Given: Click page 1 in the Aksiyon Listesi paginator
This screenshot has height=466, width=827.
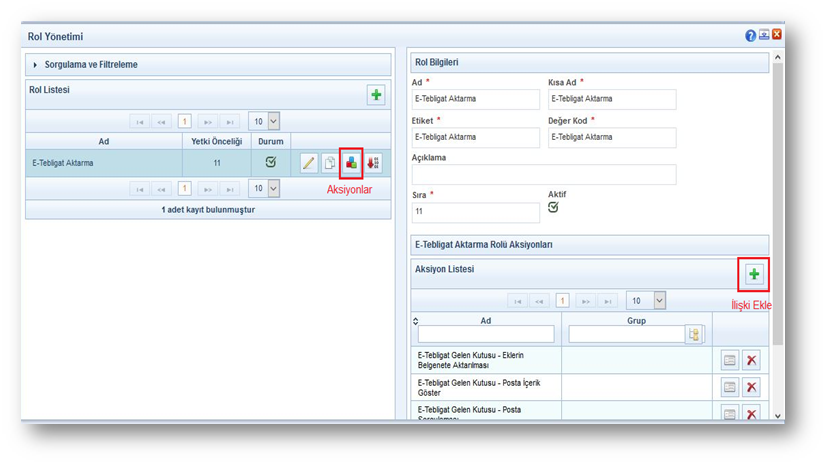Looking at the screenshot, I should [562, 301].
